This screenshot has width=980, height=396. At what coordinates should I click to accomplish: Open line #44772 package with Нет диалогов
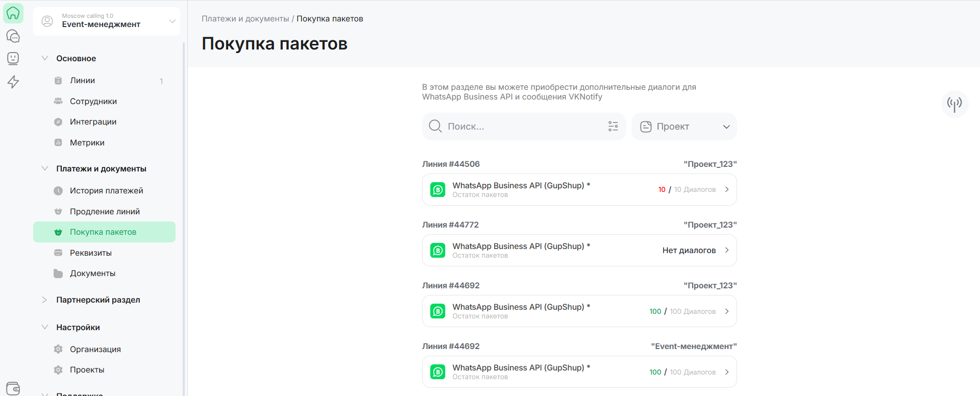pyautogui.click(x=579, y=251)
